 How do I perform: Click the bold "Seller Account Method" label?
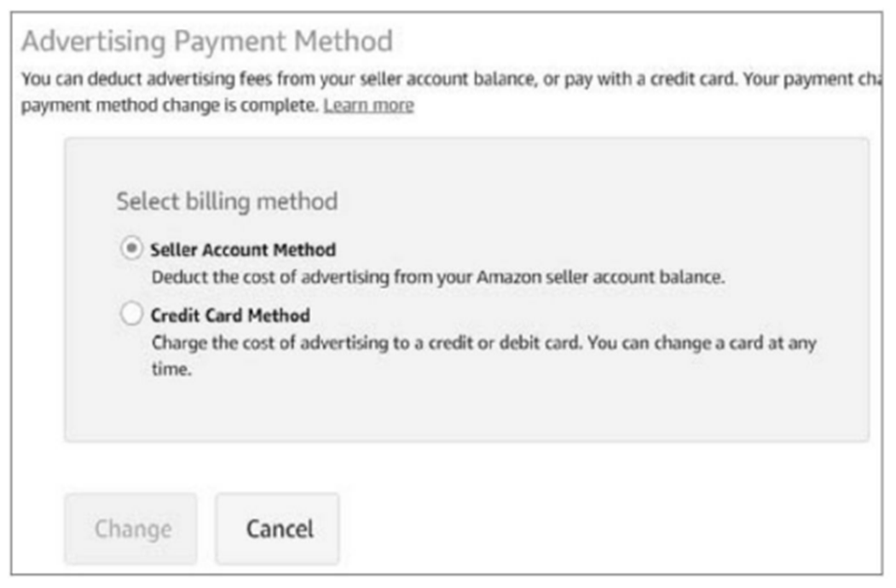pyautogui.click(x=242, y=251)
